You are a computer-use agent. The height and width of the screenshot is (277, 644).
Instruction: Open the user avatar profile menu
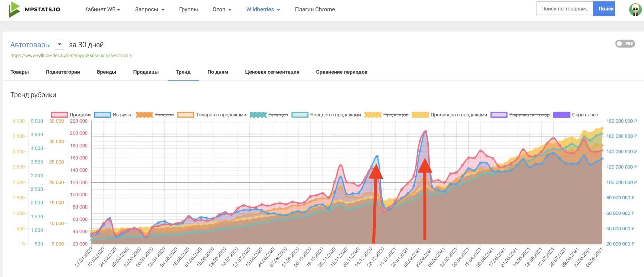pyautogui.click(x=635, y=9)
